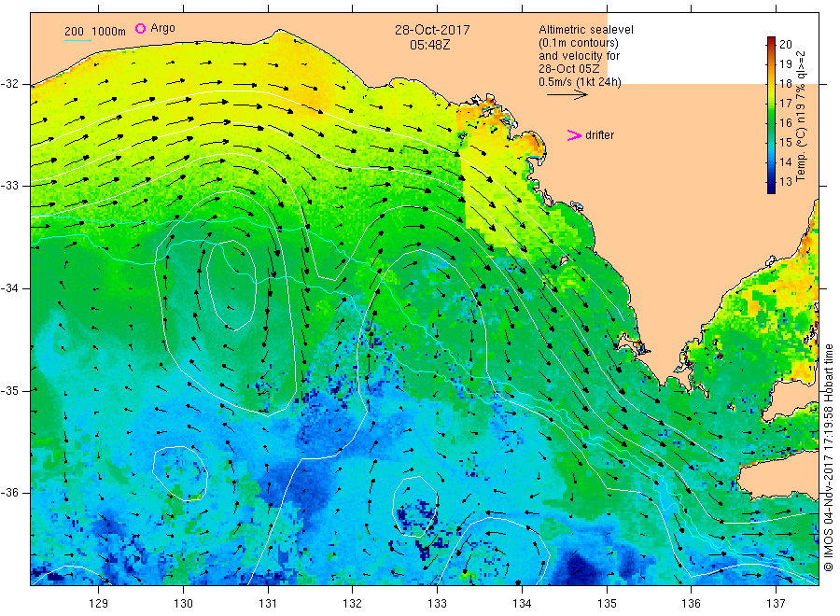Click the '(0.1m contours)' legend text
840x616 pixels.
(578, 43)
